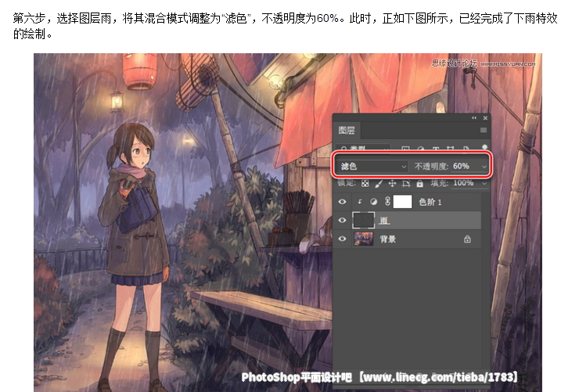Open the 滤色 blend mode dropdown
Image resolution: width=561 pixels, height=392 pixels.
click(372, 167)
